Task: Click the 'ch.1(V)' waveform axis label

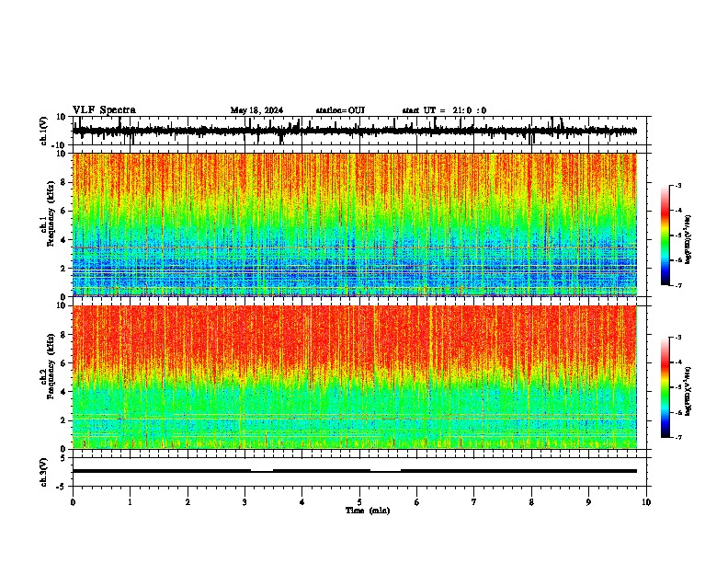Action: 44,131
